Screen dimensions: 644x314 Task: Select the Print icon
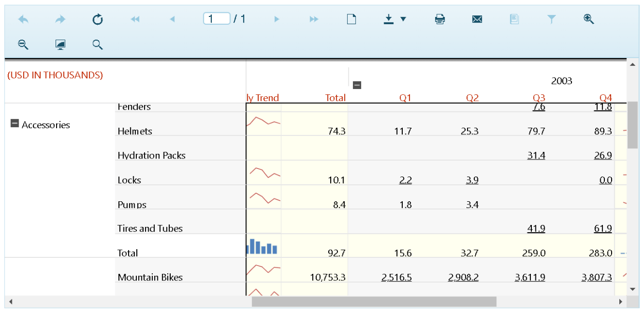pos(440,19)
